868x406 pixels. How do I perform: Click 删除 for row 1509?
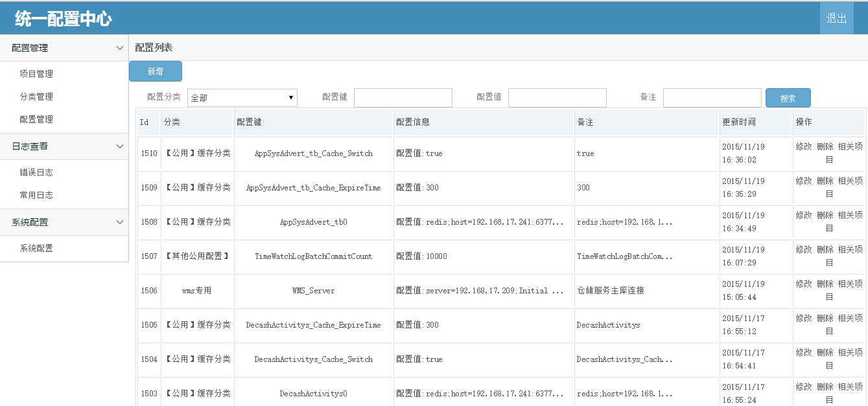pos(825,181)
